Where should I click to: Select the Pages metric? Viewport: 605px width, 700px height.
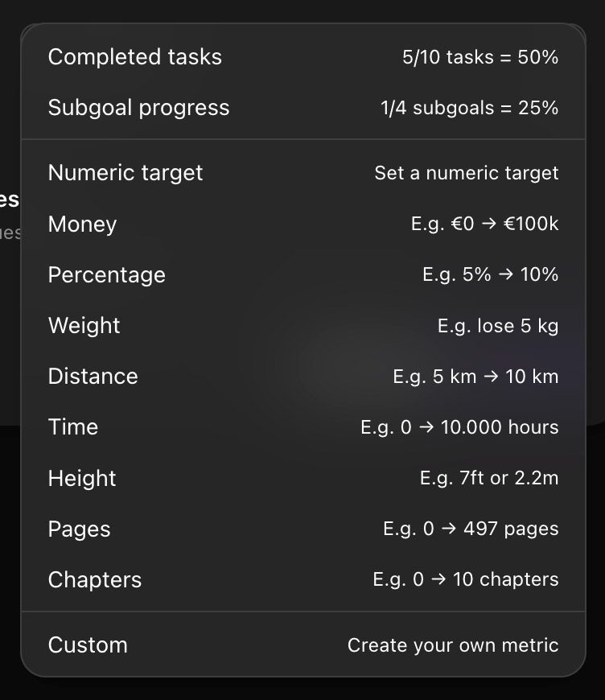click(x=79, y=529)
